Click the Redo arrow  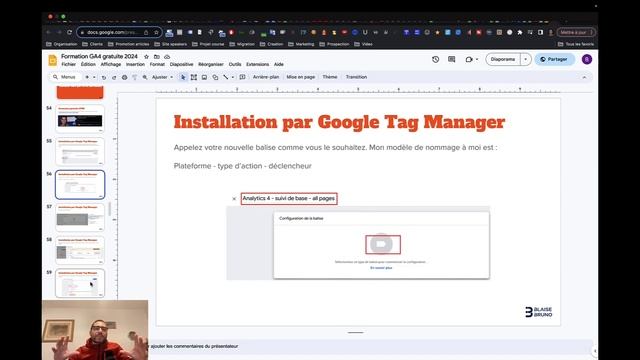coord(114,77)
